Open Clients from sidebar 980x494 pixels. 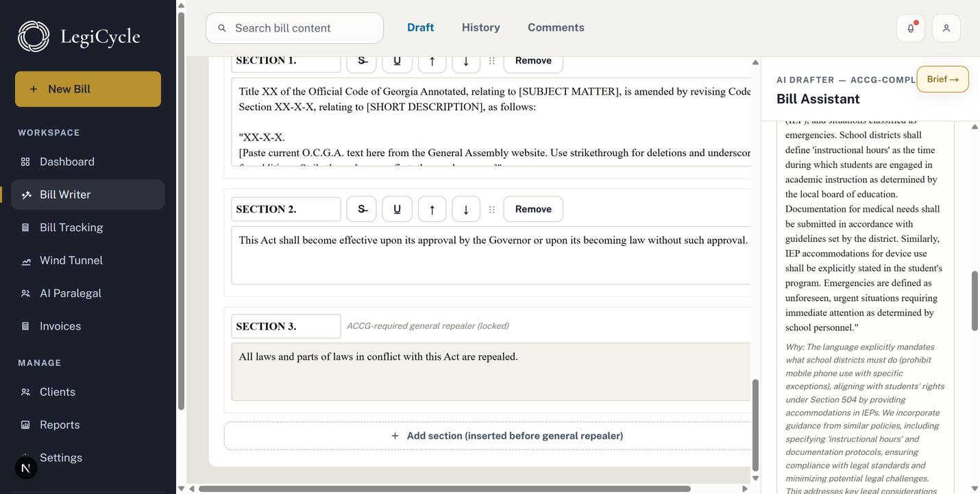pos(88,392)
